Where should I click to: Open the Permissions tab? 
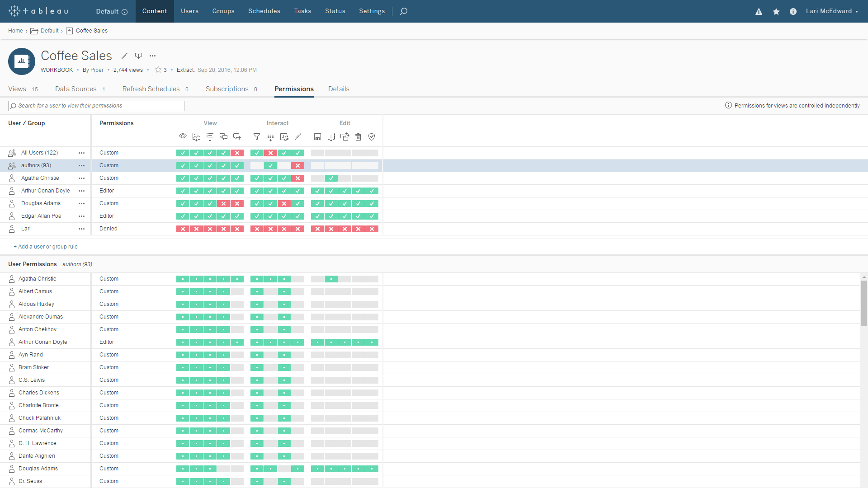294,89
